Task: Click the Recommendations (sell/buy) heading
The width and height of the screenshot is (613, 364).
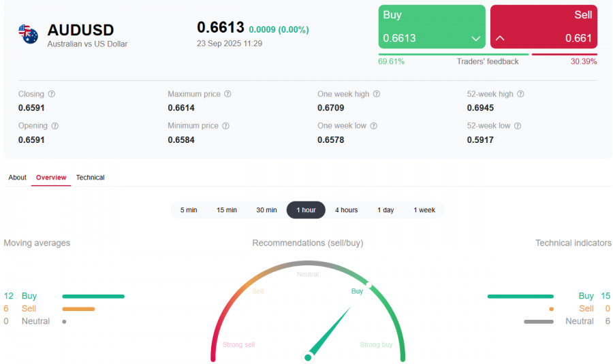Action: pyautogui.click(x=308, y=243)
